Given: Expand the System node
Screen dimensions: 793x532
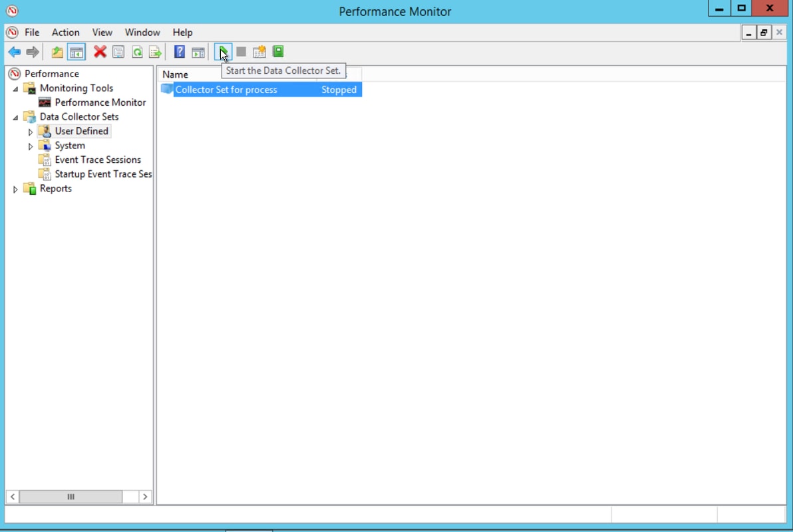Looking at the screenshot, I should point(31,146).
